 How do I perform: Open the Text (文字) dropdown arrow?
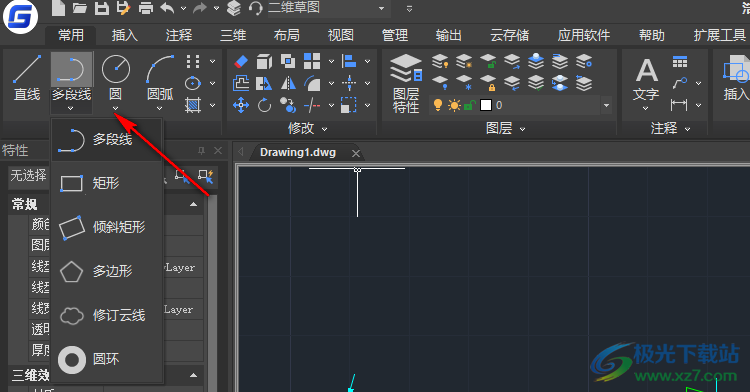click(646, 109)
